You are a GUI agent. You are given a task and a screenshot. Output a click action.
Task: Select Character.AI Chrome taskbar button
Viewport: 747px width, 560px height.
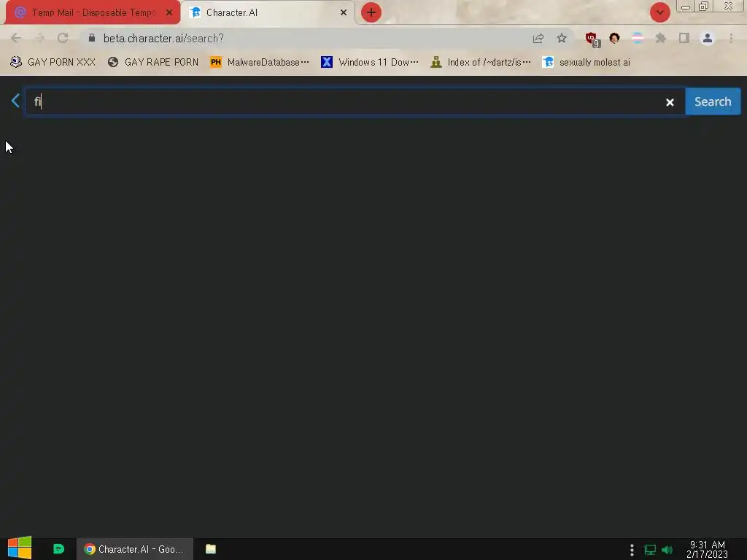click(135, 549)
